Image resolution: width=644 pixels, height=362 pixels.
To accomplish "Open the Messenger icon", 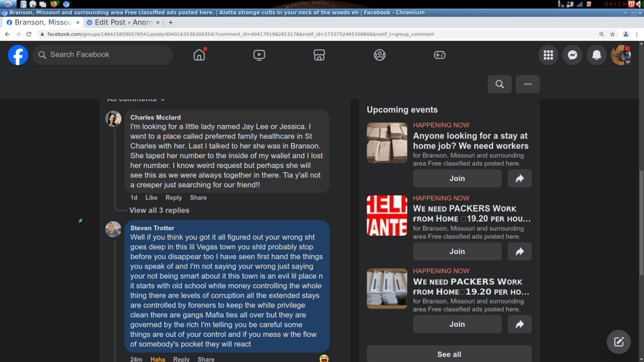I will pyautogui.click(x=572, y=55).
